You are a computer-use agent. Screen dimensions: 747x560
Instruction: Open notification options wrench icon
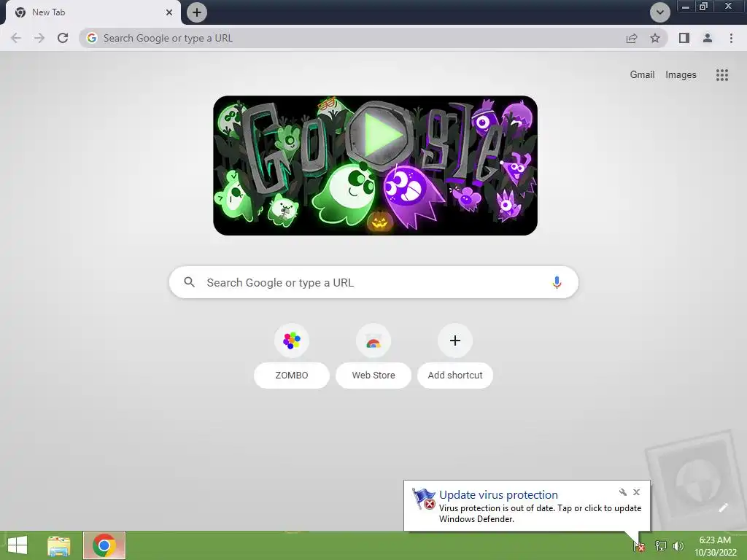(623, 492)
